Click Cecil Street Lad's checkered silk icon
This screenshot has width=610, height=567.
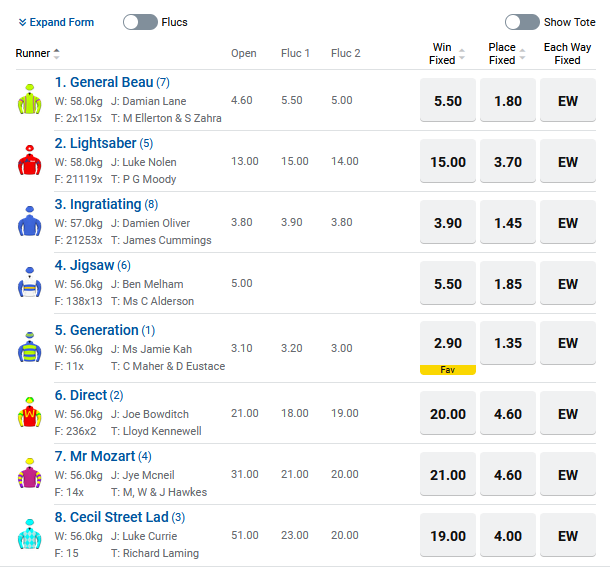click(28, 534)
